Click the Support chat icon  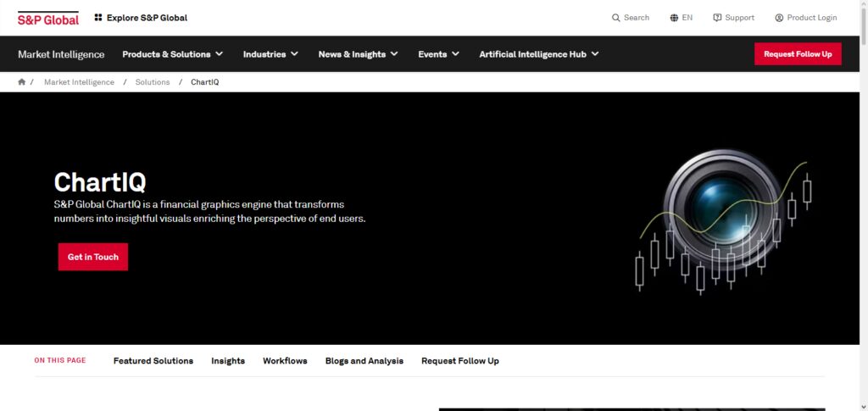[717, 18]
